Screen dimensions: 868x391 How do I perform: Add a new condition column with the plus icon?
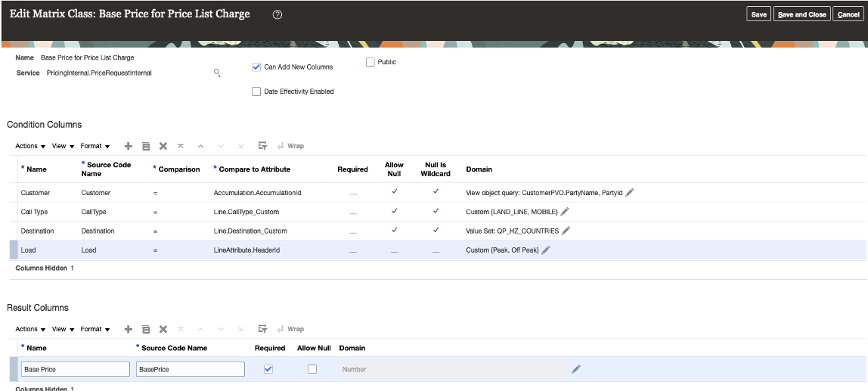[129, 145]
